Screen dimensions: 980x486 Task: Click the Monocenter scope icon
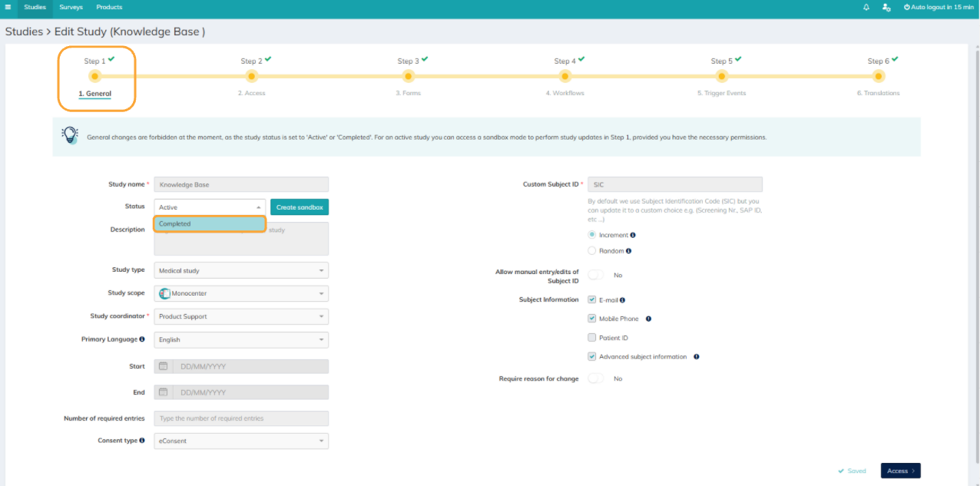[164, 293]
